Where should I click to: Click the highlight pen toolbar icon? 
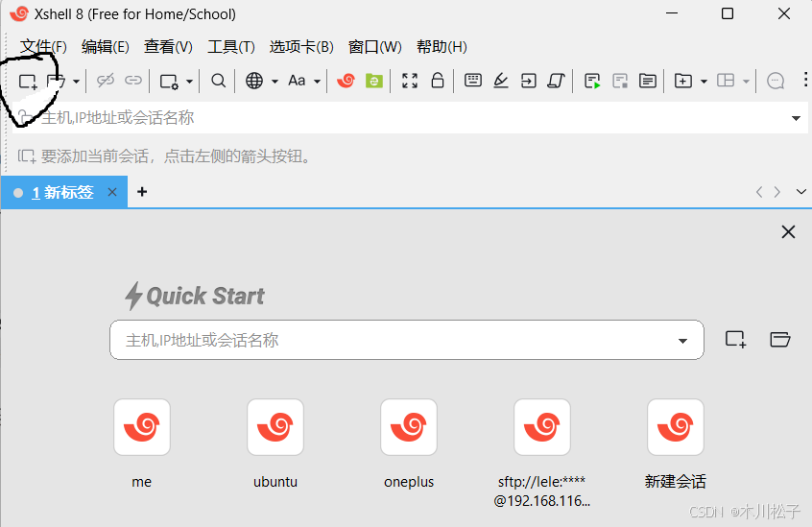point(501,81)
